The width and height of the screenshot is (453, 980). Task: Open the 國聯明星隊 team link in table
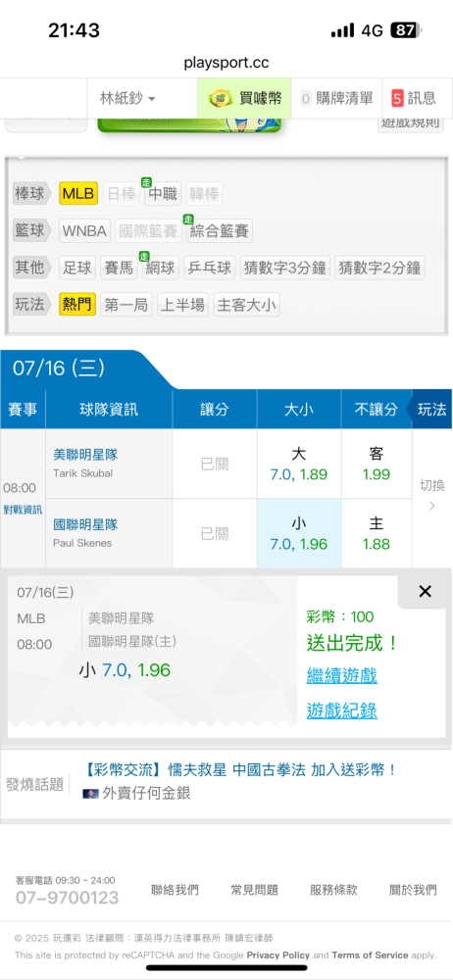point(85,524)
